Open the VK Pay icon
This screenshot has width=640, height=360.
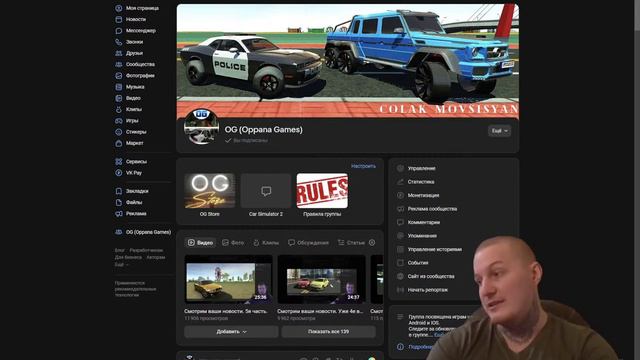coord(119,173)
